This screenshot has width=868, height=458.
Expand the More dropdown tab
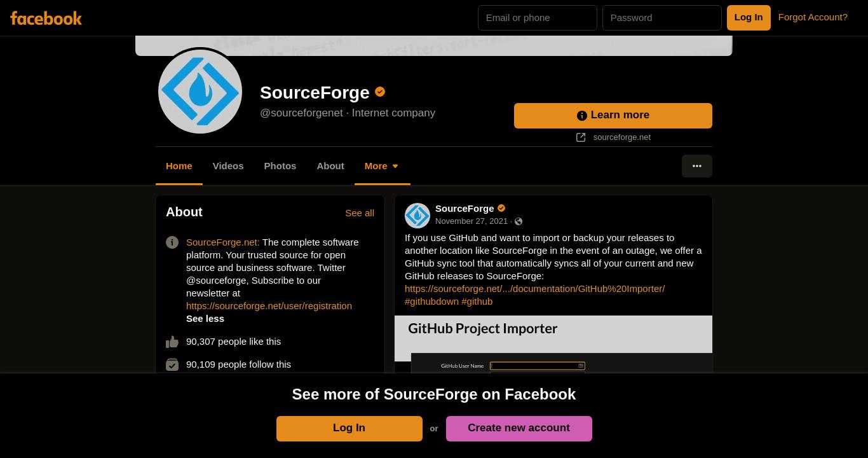coord(382,166)
